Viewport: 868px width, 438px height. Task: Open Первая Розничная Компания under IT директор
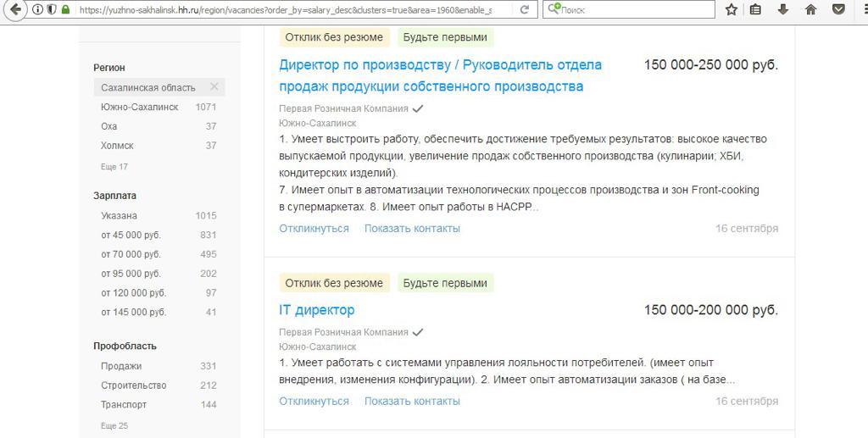pyautogui.click(x=343, y=332)
